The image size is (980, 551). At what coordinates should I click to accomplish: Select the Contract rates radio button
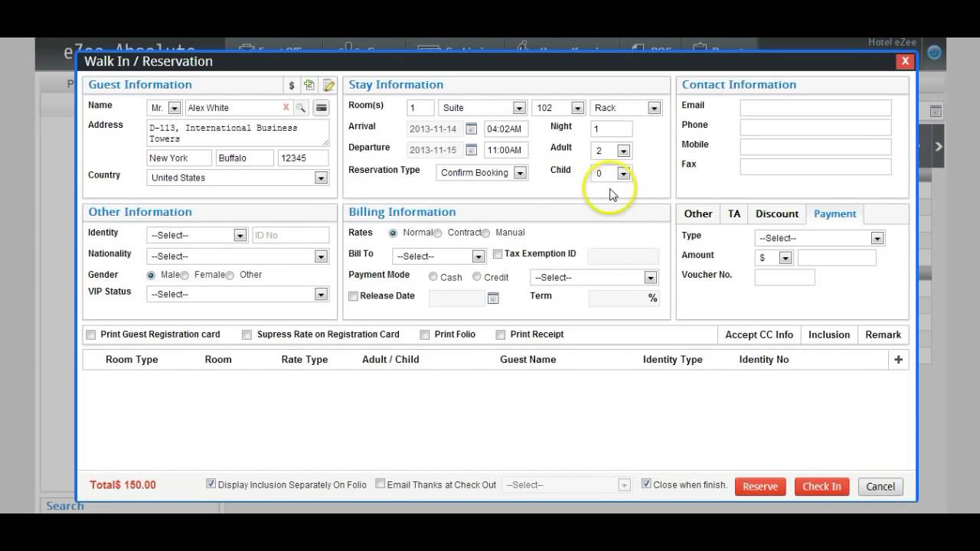438,233
